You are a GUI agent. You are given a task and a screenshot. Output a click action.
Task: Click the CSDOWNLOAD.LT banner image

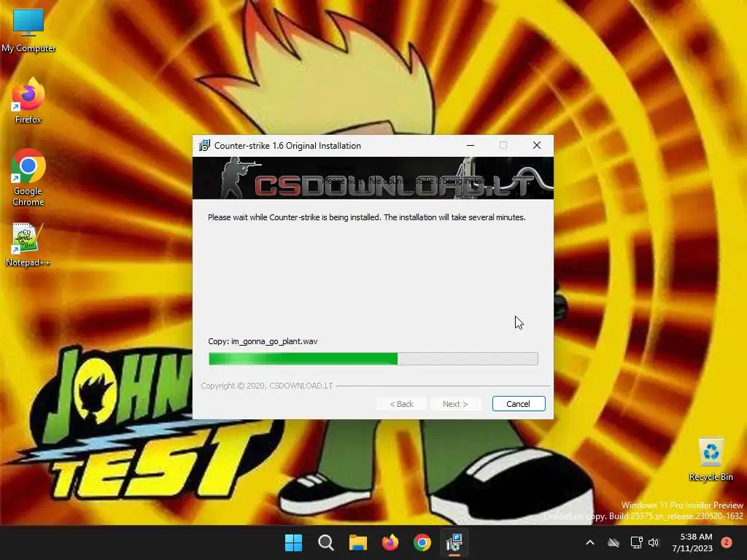(373, 178)
